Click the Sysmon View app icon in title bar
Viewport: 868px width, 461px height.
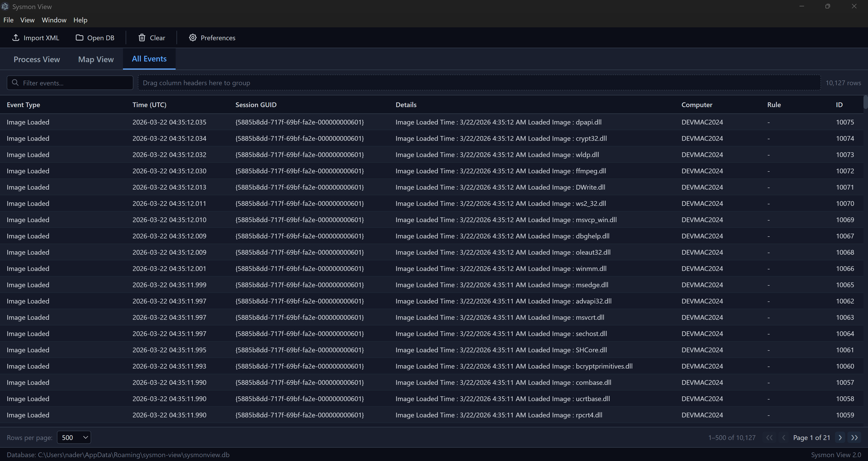(x=5, y=6)
